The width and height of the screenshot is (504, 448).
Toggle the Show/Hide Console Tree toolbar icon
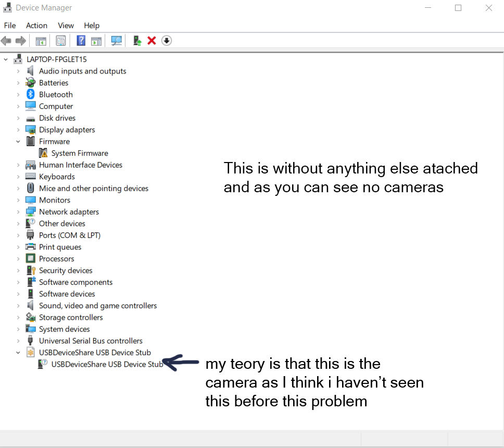pyautogui.click(x=41, y=41)
